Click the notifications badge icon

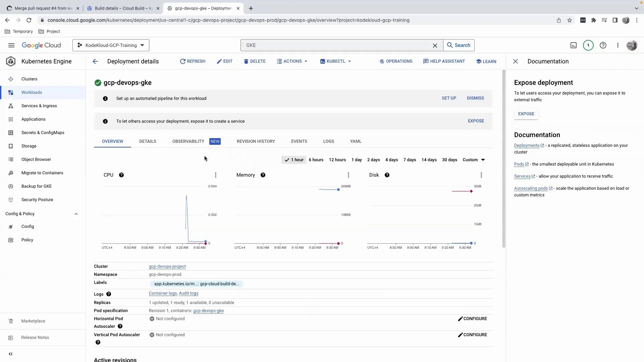588,45
